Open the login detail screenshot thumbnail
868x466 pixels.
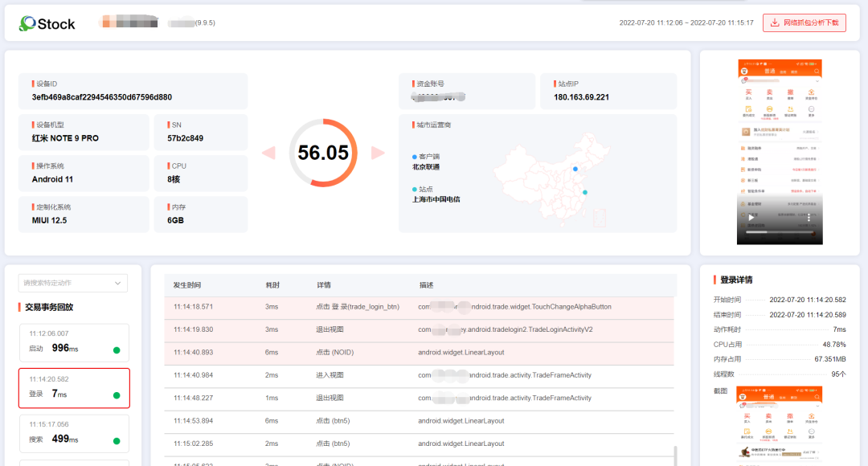pyautogui.click(x=780, y=426)
